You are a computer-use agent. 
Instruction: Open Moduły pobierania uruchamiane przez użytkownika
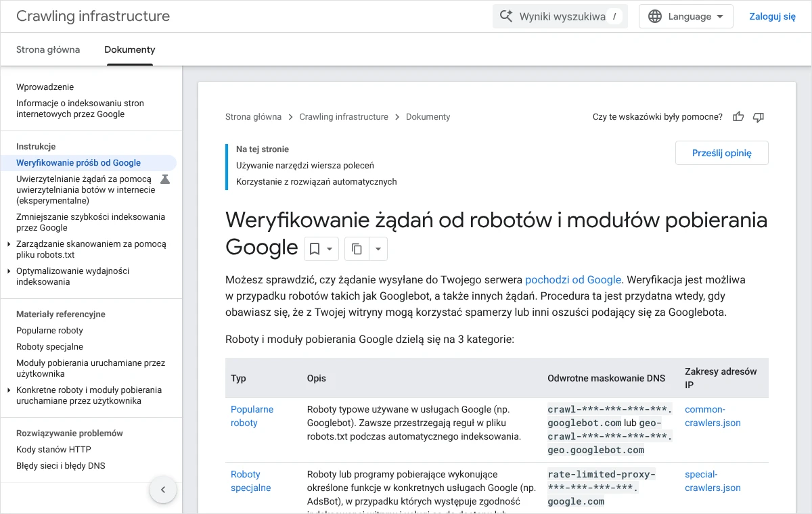pos(91,369)
